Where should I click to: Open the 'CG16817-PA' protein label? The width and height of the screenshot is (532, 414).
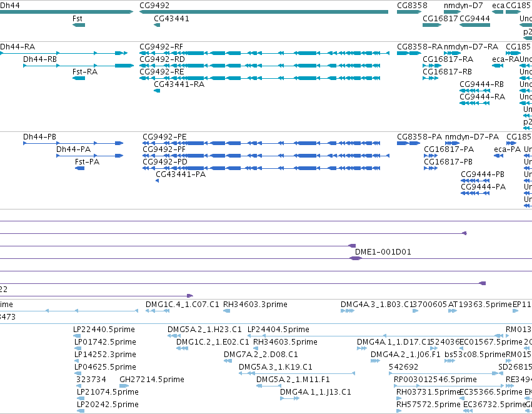(449, 149)
